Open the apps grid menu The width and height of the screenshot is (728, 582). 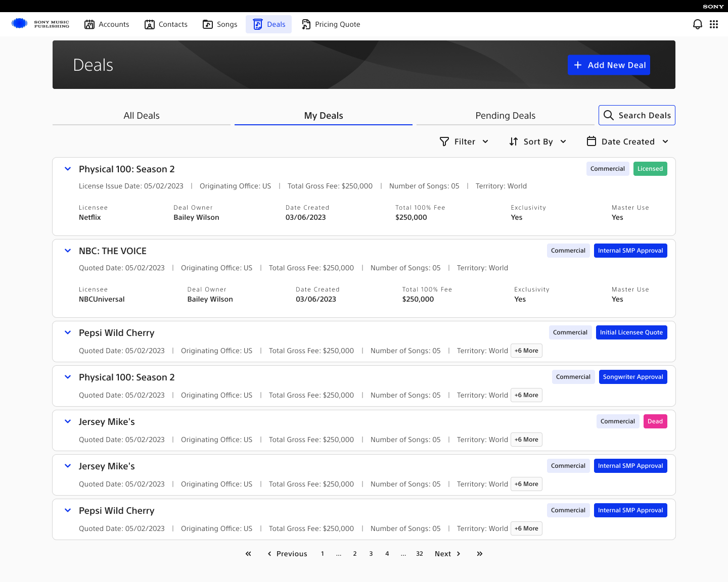click(x=714, y=24)
